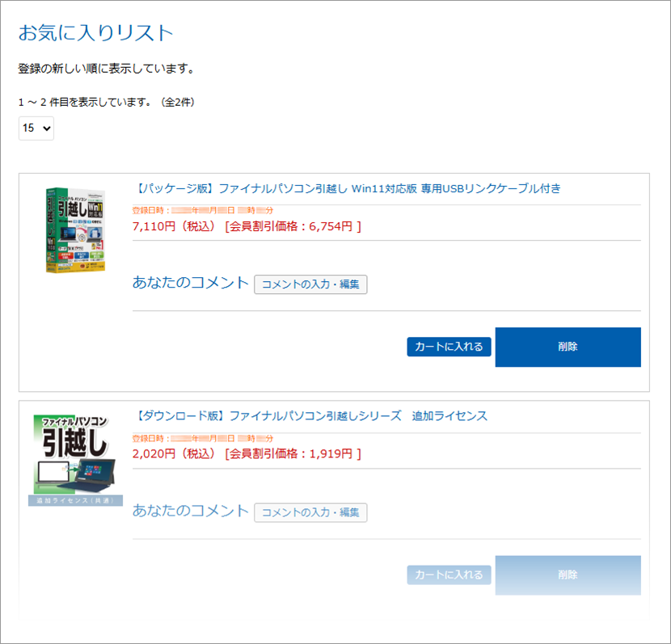
Task: Open コメントの入力・編集 for the package product
Action: pyautogui.click(x=310, y=284)
